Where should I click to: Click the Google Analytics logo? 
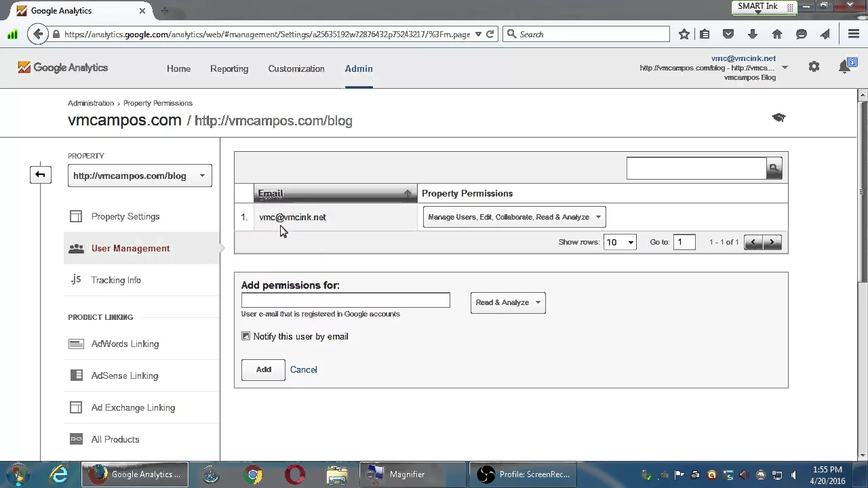63,68
